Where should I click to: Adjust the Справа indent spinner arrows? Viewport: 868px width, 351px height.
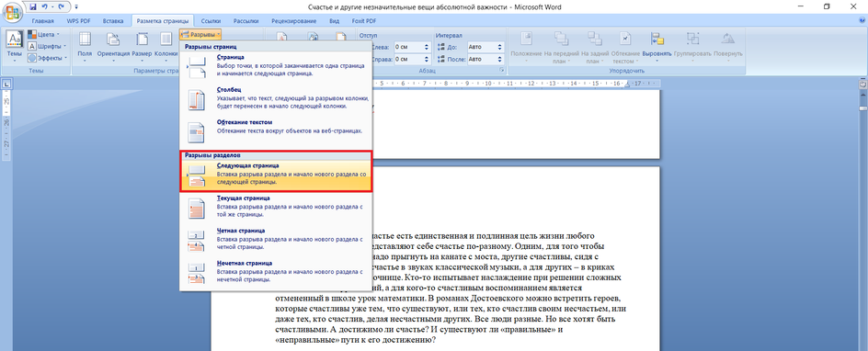[427, 59]
